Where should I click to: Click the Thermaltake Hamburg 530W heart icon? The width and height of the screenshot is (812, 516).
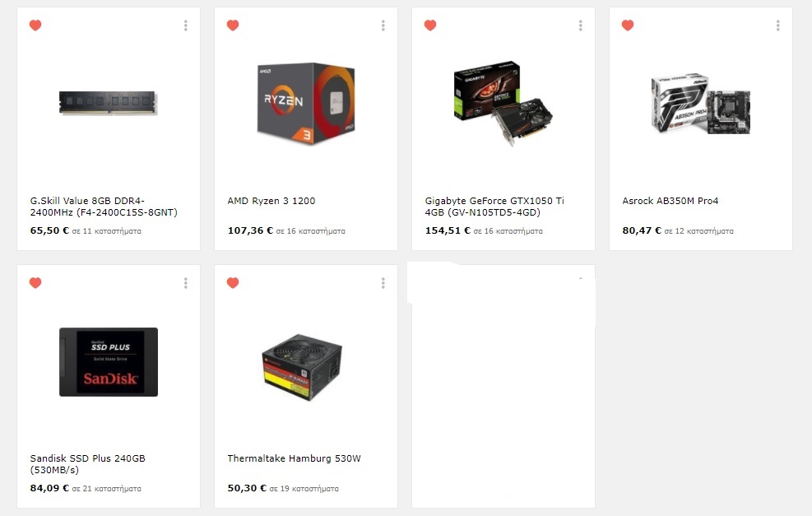pyautogui.click(x=233, y=282)
